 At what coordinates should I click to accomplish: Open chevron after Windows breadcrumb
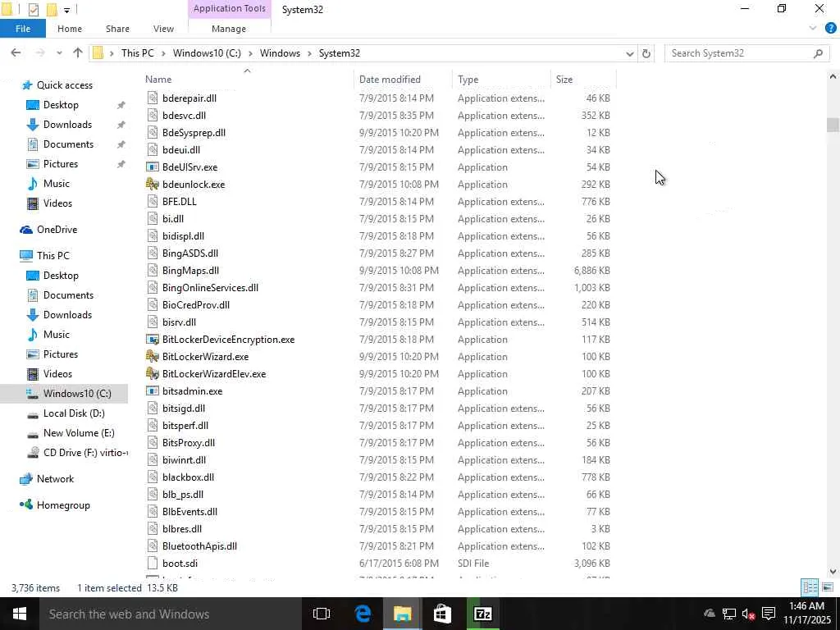(x=309, y=53)
